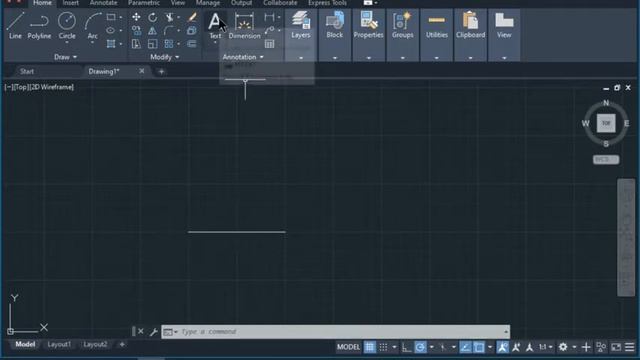Open the Insert ribbon tab
Image resolution: width=640 pixels, height=360 pixels.
click(x=70, y=3)
